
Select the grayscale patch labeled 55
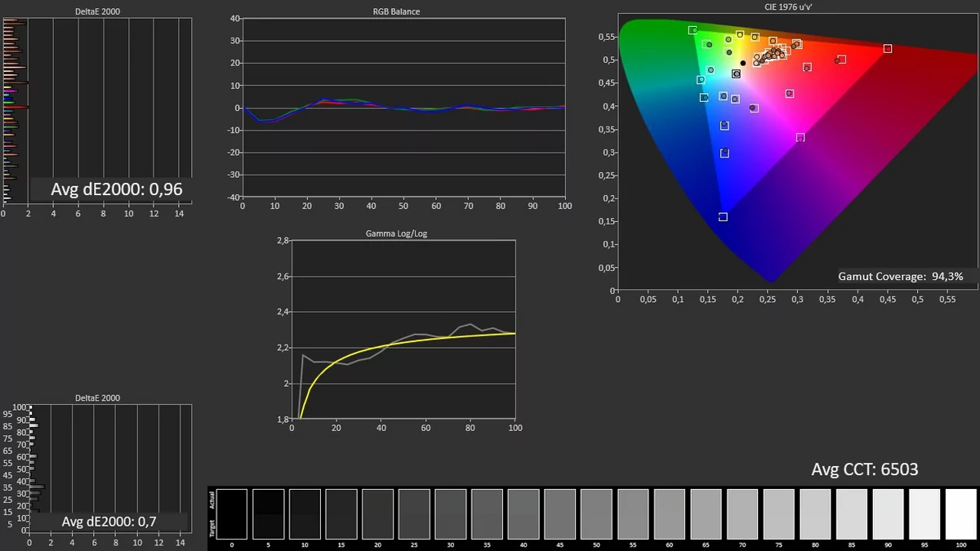pyautogui.click(x=633, y=514)
